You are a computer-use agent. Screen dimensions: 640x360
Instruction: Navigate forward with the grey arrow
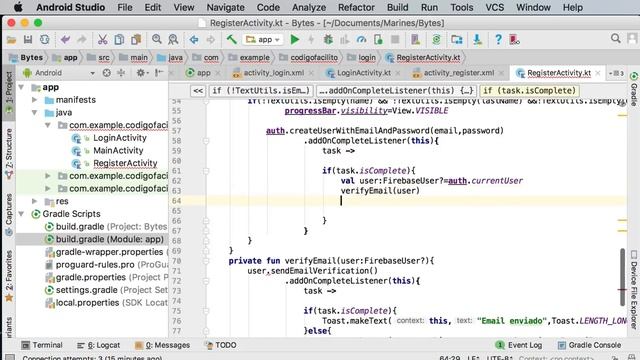click(x=211, y=40)
